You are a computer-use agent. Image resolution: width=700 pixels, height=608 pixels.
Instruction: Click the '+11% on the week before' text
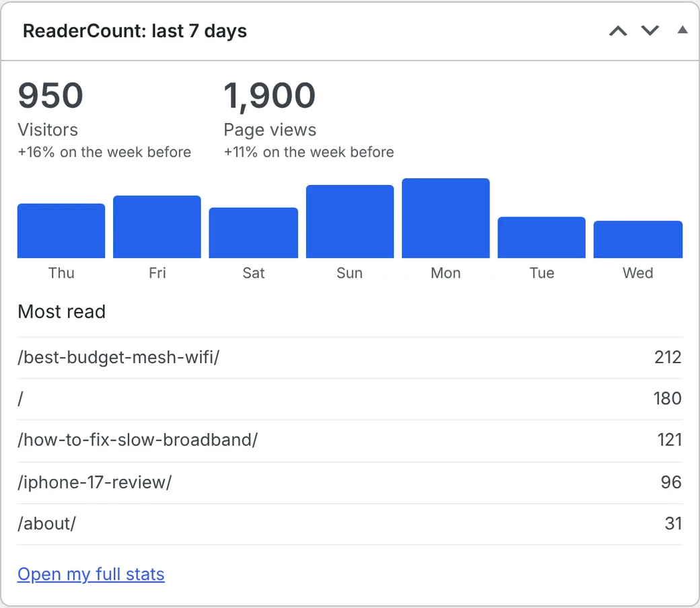click(309, 152)
